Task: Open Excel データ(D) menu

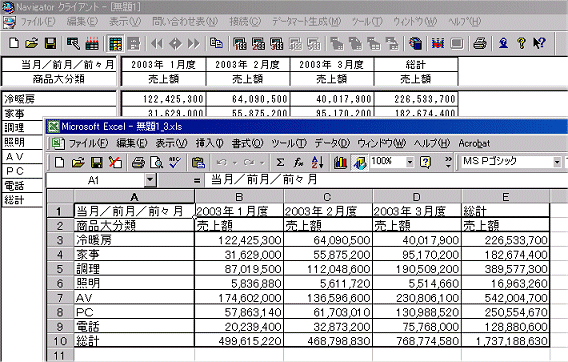Action: click(x=331, y=143)
